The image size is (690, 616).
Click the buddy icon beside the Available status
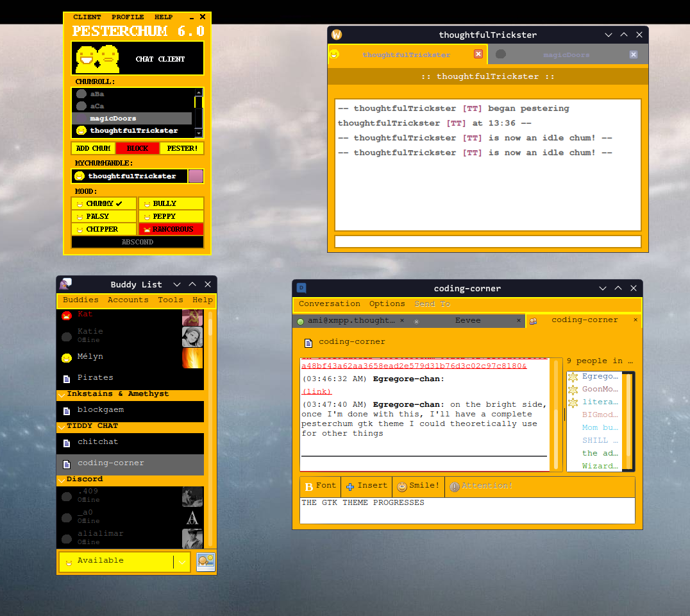[x=205, y=561]
